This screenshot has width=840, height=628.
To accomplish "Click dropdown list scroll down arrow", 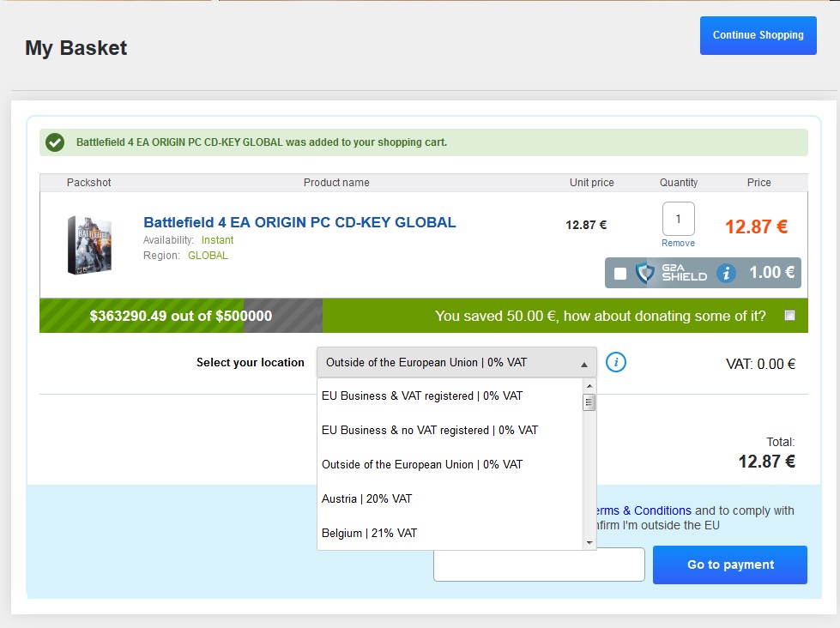I will 589,543.
